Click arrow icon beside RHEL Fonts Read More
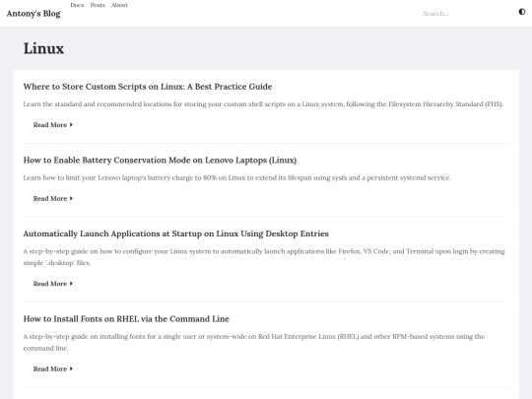The width and height of the screenshot is (532, 399). 71,368
